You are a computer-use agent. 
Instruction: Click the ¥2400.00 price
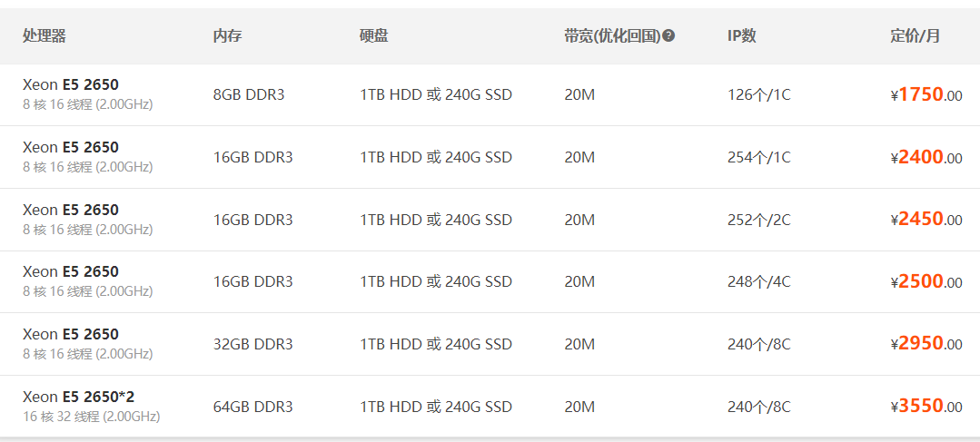click(926, 157)
